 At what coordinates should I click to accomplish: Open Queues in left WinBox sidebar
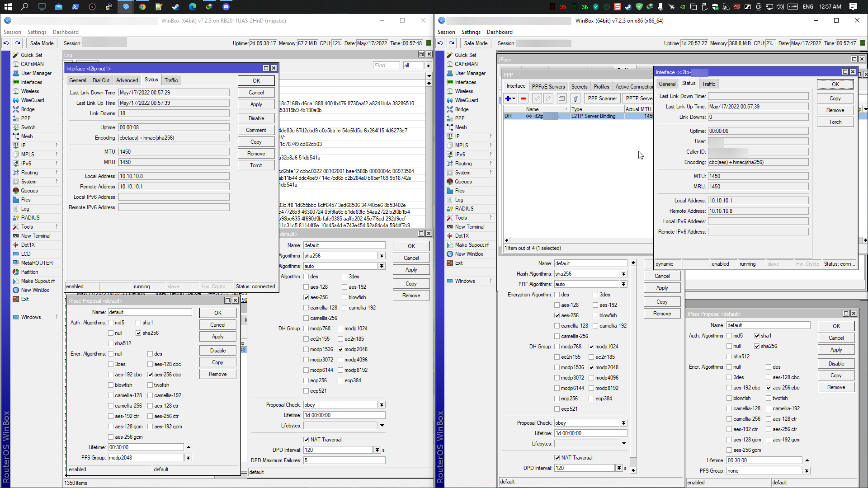(x=29, y=191)
